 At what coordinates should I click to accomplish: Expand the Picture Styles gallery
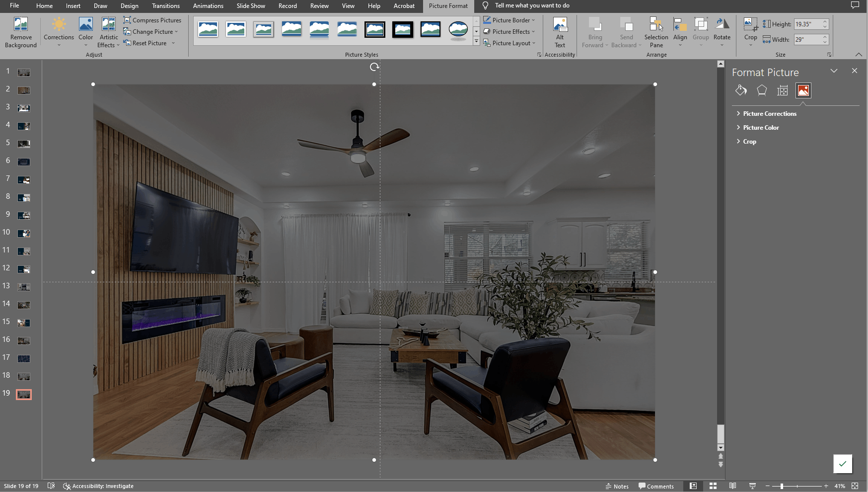click(476, 42)
